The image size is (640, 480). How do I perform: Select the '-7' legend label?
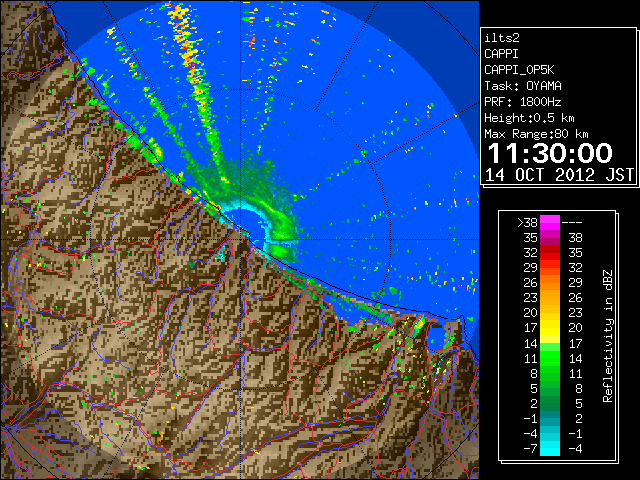pos(530,448)
